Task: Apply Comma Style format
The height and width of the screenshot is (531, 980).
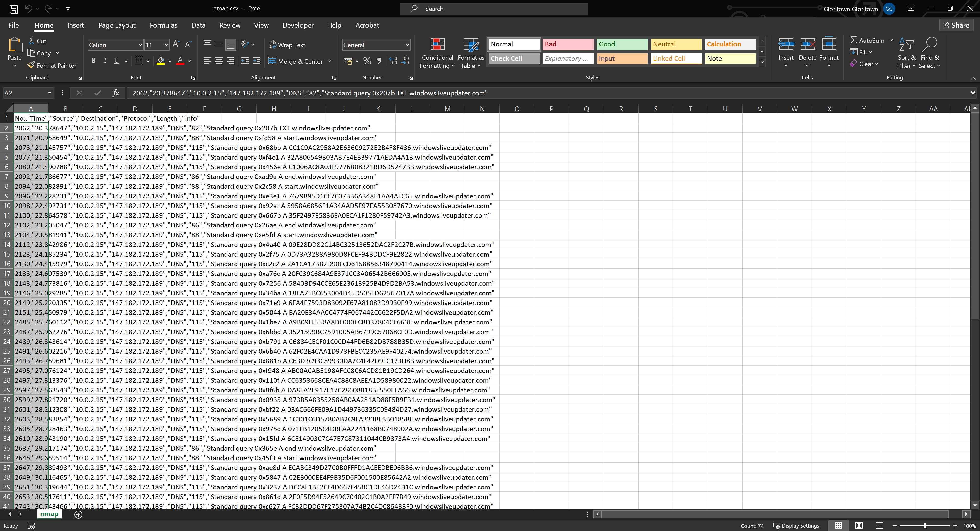Action: coord(379,61)
